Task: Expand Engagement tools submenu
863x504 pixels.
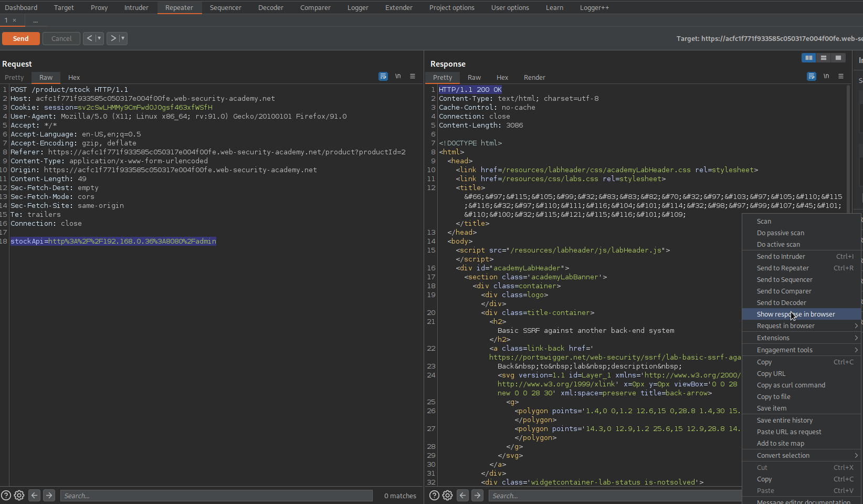Action: point(801,350)
